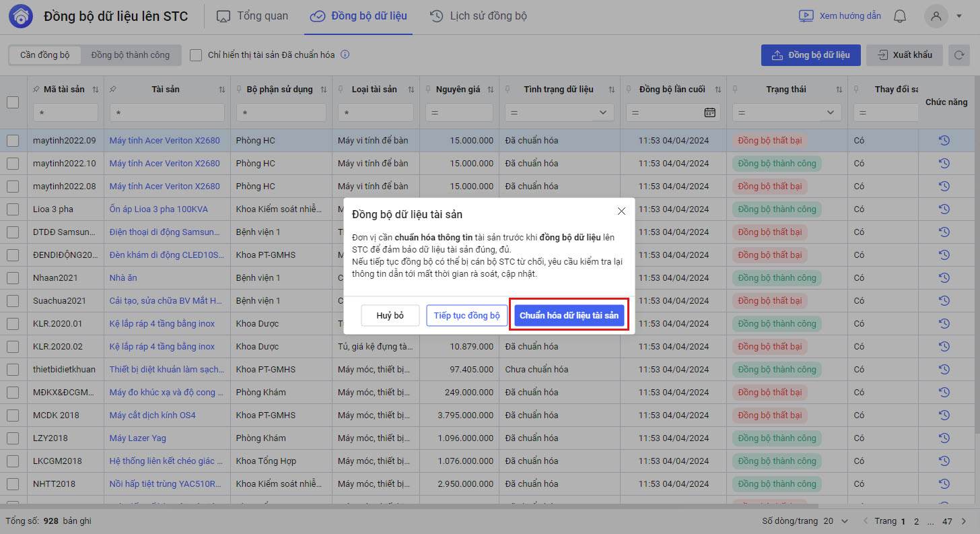Image resolution: width=980 pixels, height=534 pixels.
Task: Click the Tài sản filter input field
Action: tap(167, 112)
